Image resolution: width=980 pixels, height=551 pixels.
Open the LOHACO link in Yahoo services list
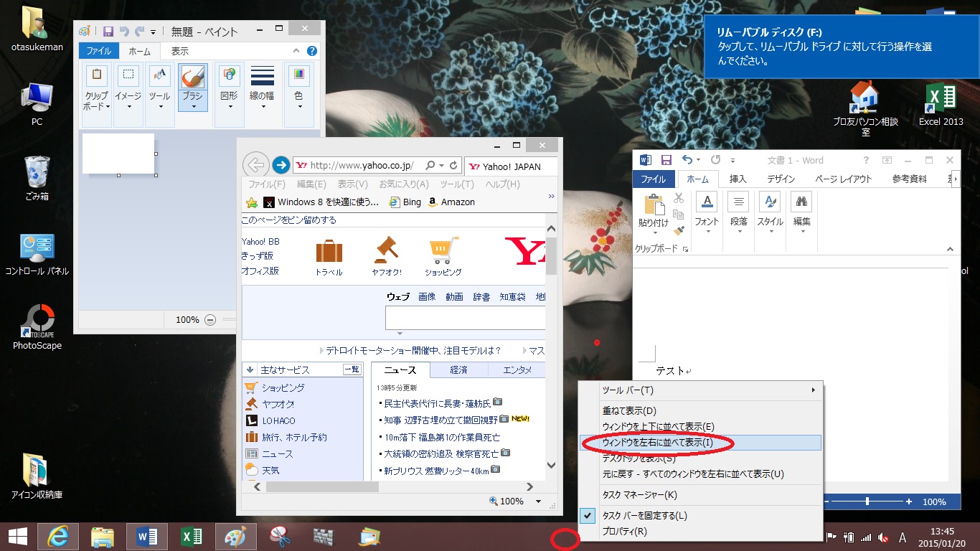(x=278, y=420)
